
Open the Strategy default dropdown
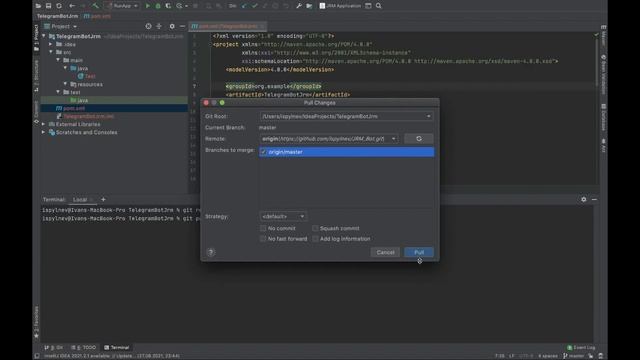point(283,216)
